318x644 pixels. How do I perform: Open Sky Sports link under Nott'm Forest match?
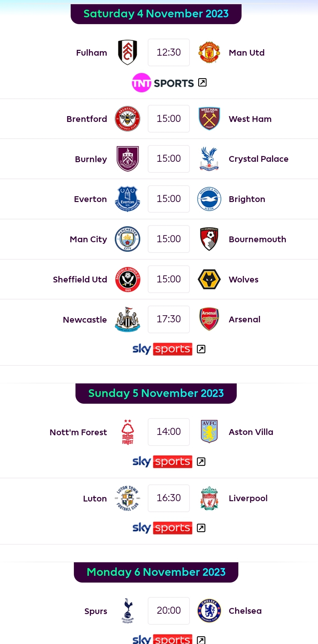pyautogui.click(x=162, y=462)
